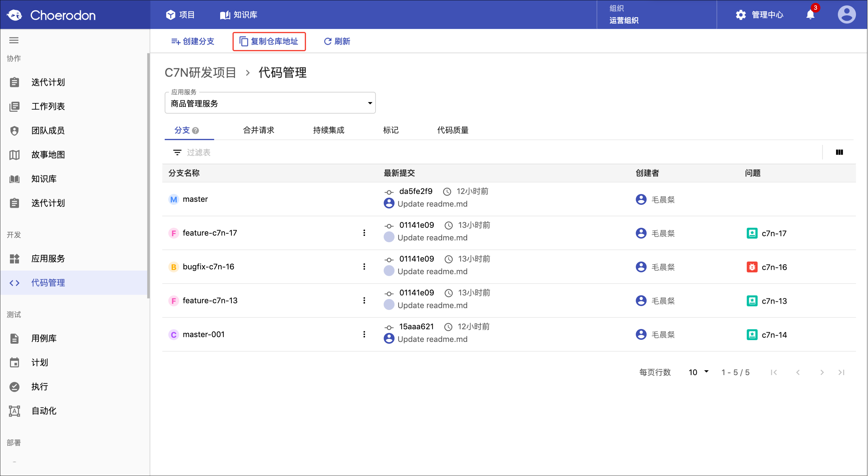Image resolution: width=868 pixels, height=476 pixels.
Task: Open more actions for master-001
Action: [x=364, y=334]
